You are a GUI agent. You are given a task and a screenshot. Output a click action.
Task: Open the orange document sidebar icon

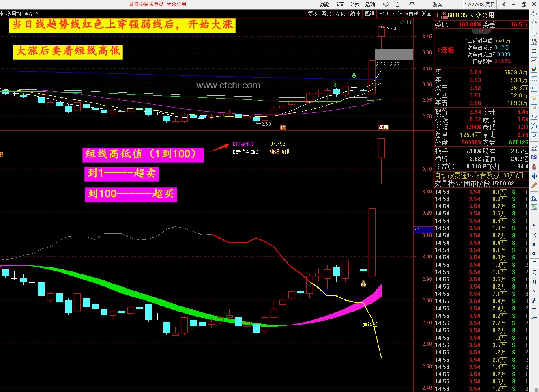point(534,107)
